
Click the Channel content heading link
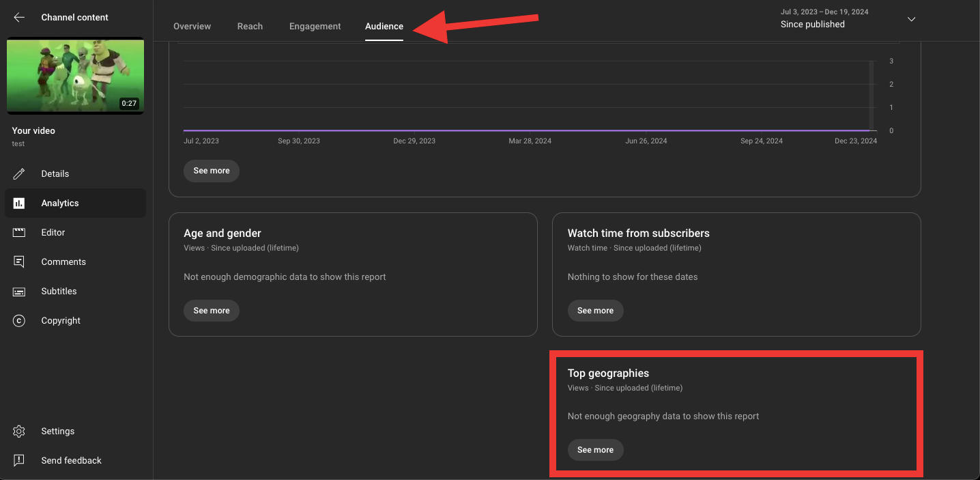coord(74,17)
